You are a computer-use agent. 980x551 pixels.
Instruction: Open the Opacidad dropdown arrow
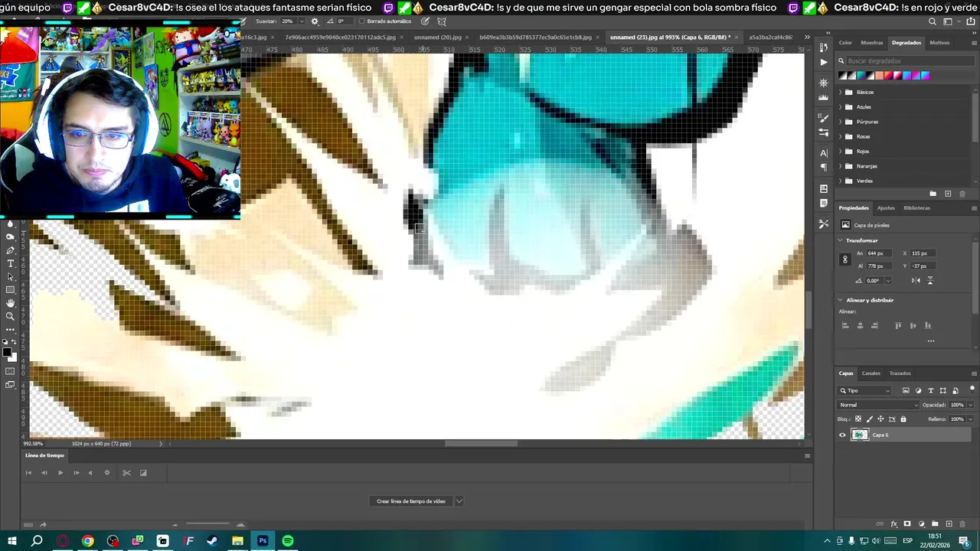point(971,405)
